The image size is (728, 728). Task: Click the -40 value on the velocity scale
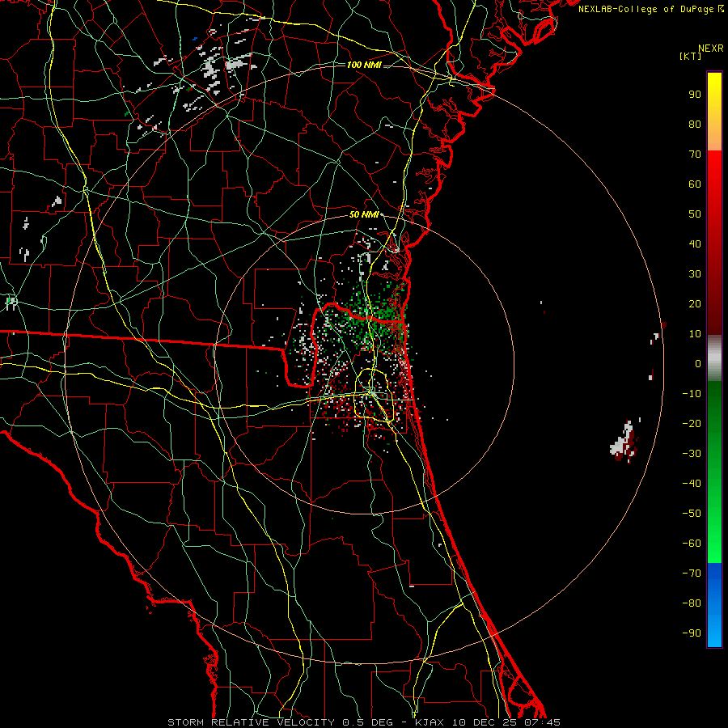(x=692, y=484)
